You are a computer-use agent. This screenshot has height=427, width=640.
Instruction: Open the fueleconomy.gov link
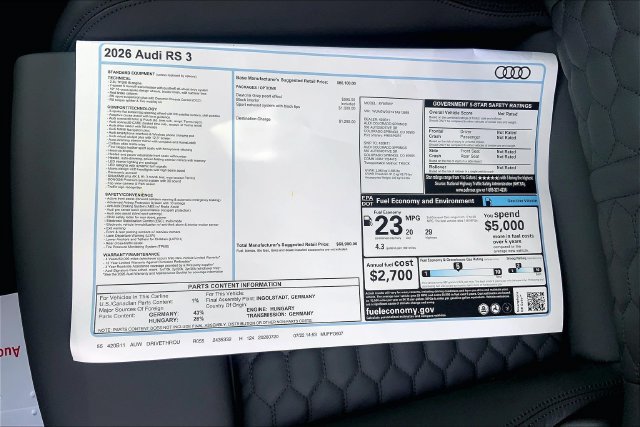click(x=400, y=311)
